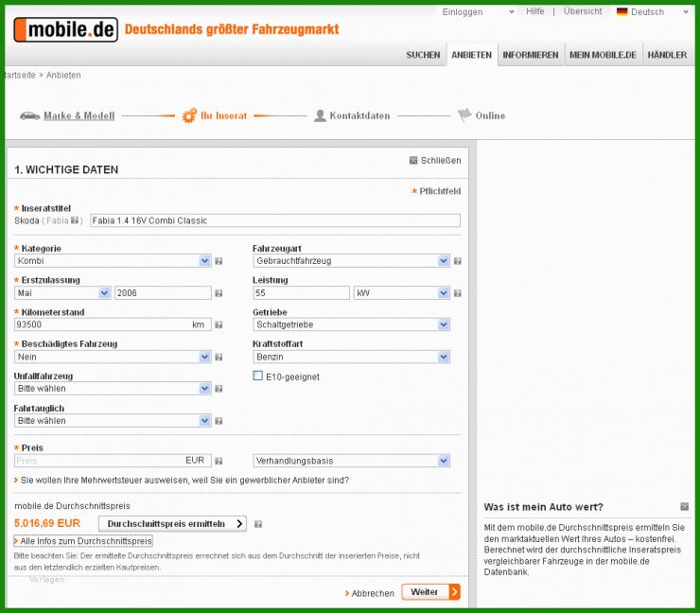Click the Übersicht link at top

pyautogui.click(x=583, y=11)
